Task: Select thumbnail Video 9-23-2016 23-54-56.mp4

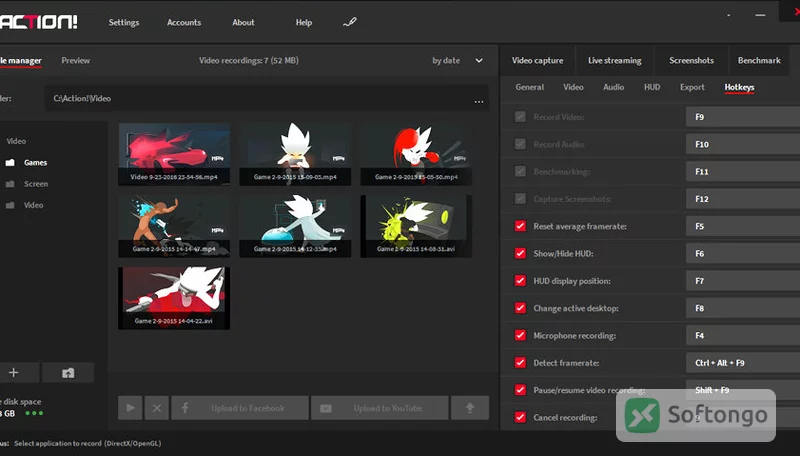Action: 174,154
